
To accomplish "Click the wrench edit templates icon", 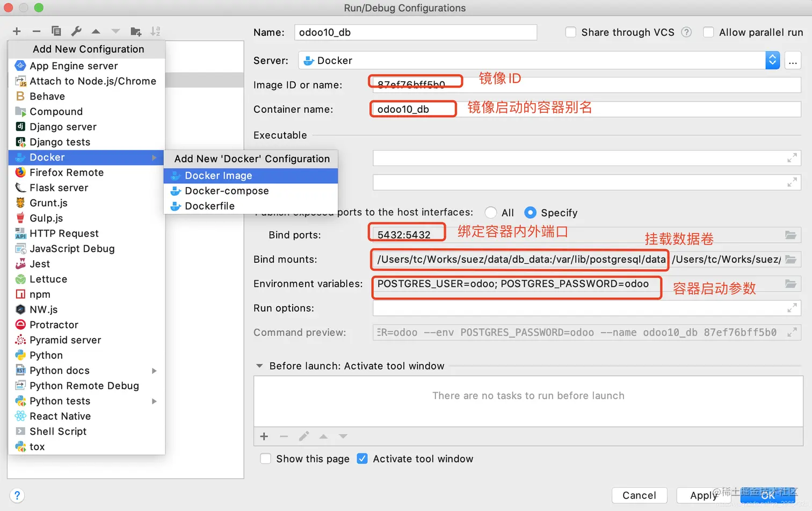I will point(76,31).
